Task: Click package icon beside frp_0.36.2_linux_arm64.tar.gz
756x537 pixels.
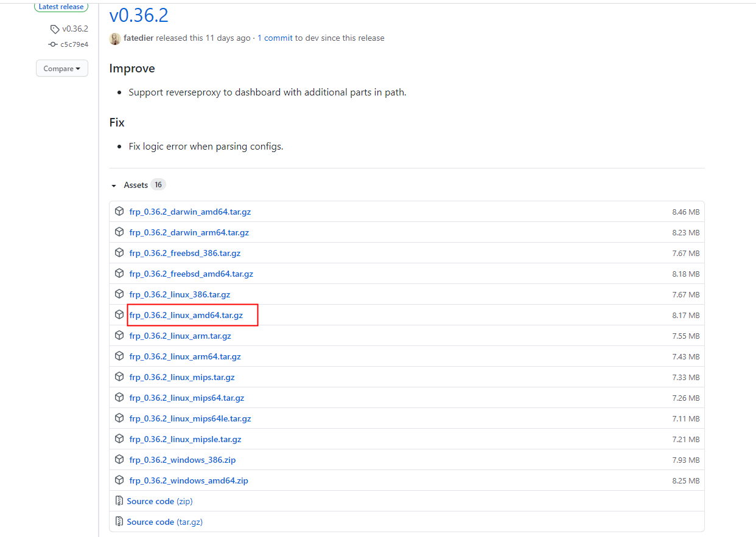Action: [x=119, y=356]
